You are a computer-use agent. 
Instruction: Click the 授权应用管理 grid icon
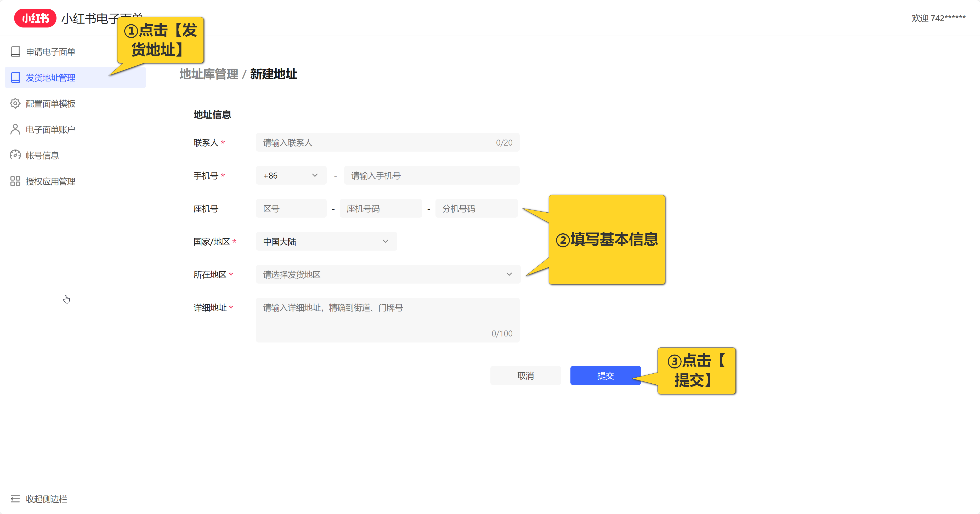coord(15,181)
